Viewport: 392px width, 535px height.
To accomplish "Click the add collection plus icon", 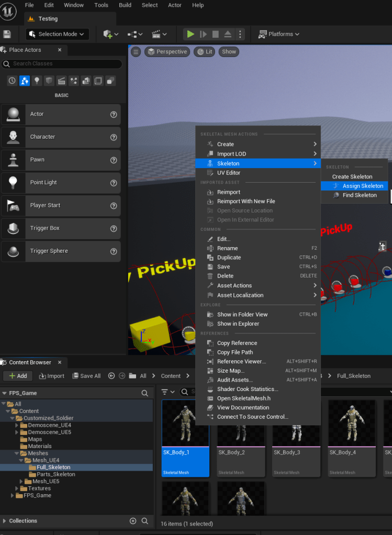I will [133, 521].
